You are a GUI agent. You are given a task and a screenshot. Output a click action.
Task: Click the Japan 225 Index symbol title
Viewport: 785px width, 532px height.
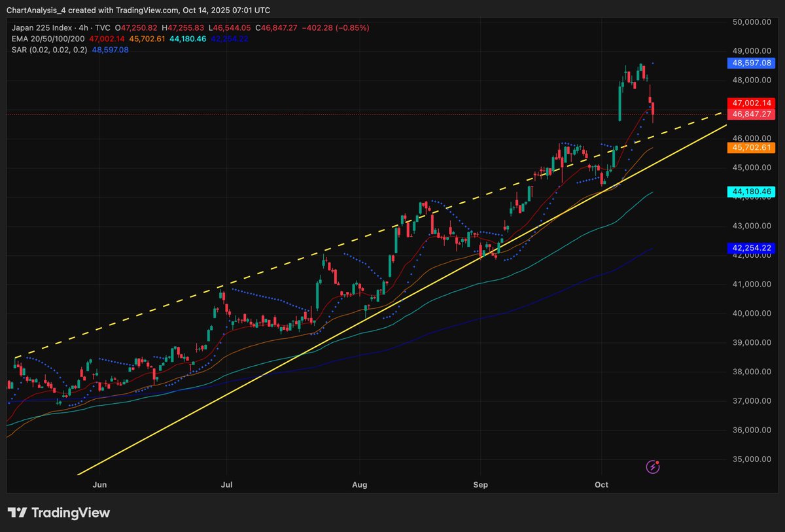pos(41,28)
